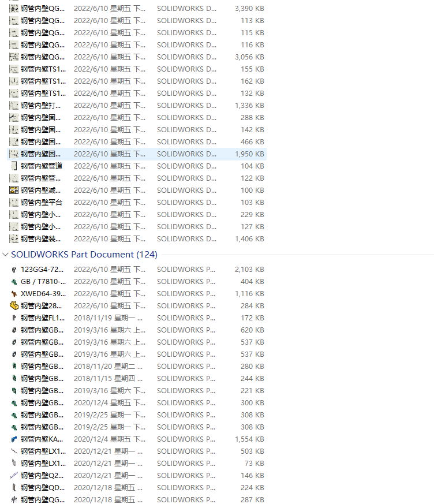The width and height of the screenshot is (434, 504).
Task: Select the SOLIDWORKS Part Document (124) group header text
Action: pos(84,255)
